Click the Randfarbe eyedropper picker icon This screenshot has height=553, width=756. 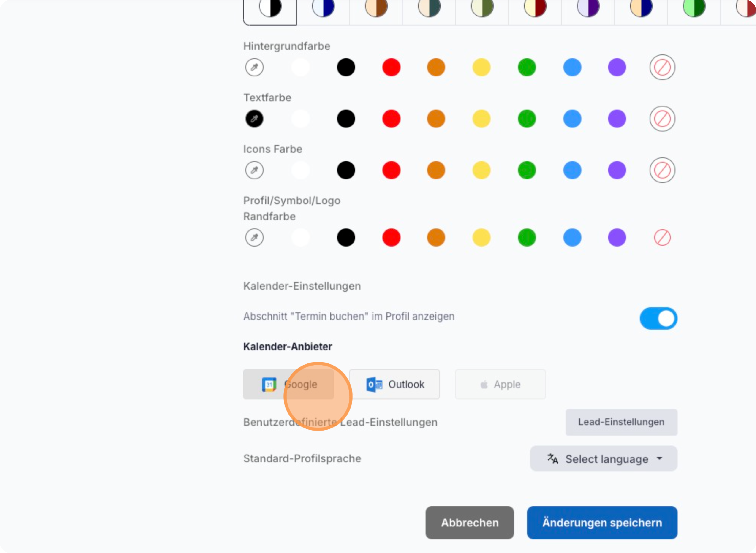[254, 238]
